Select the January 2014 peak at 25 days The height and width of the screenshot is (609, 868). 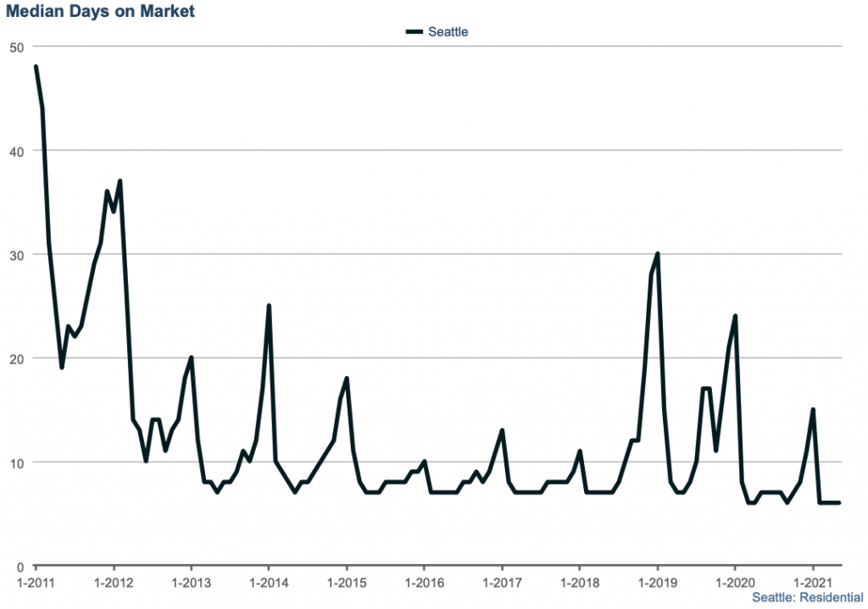pyautogui.click(x=269, y=306)
